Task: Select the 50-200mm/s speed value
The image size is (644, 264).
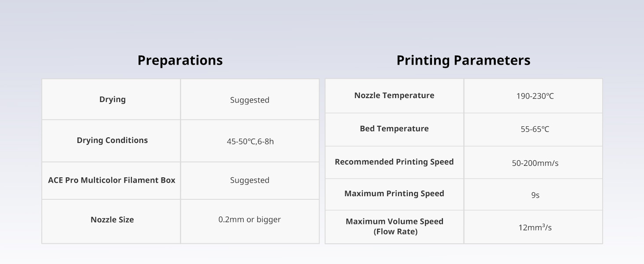Action: [535, 163]
